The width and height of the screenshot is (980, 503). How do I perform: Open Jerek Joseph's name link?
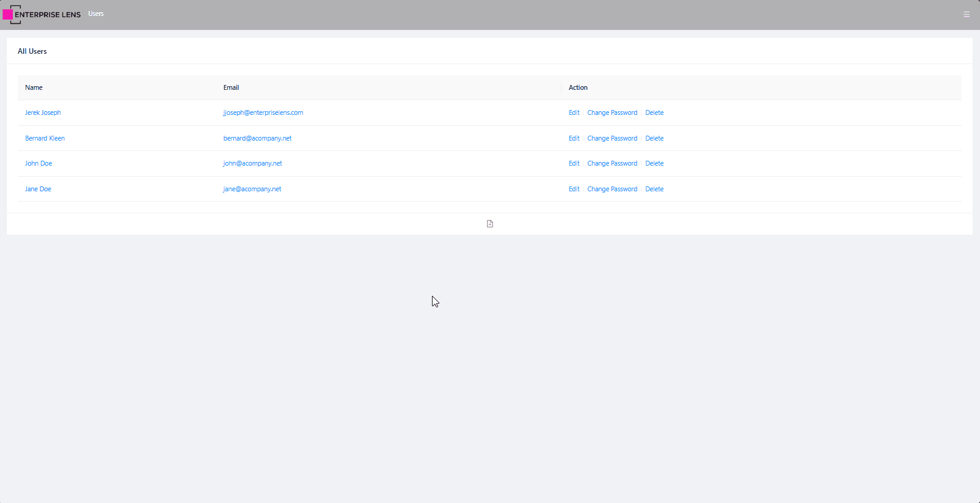click(x=43, y=113)
